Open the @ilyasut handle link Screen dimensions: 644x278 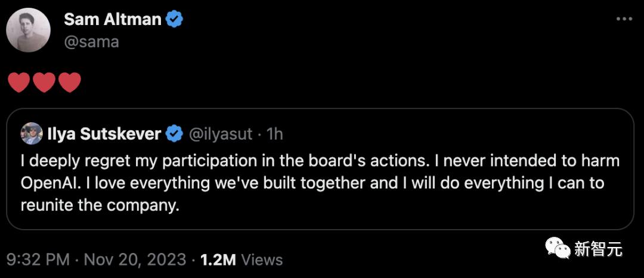[x=219, y=134]
